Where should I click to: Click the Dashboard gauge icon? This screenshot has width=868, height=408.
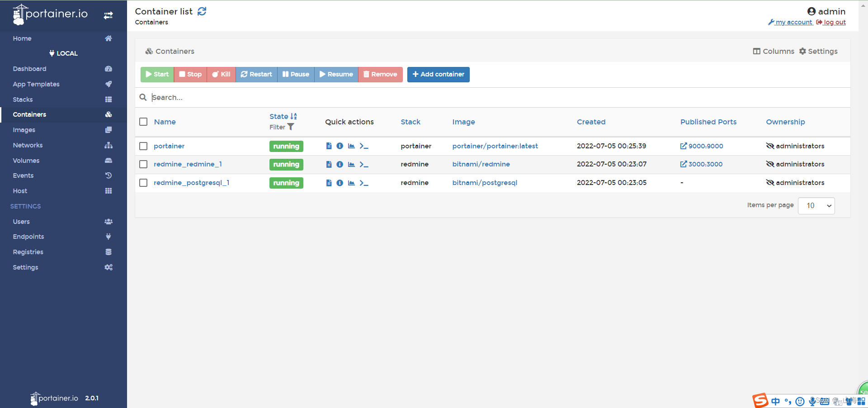pyautogui.click(x=108, y=69)
